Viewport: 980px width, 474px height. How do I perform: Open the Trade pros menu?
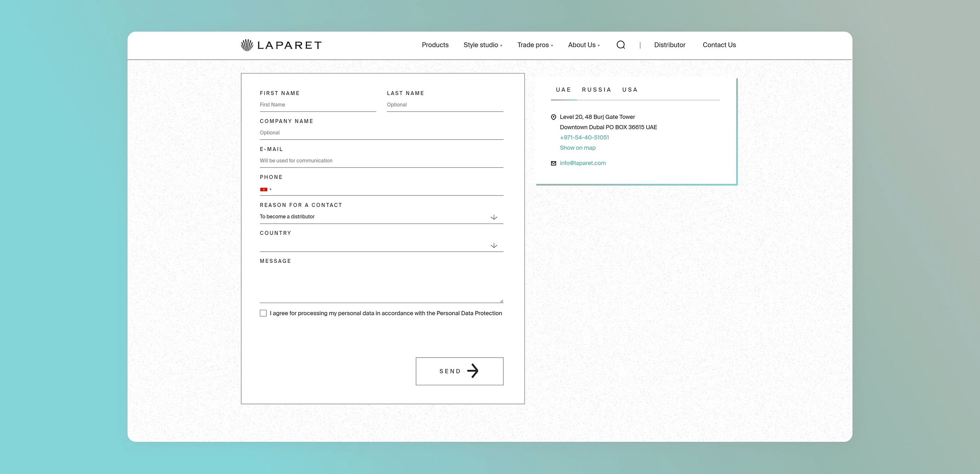pos(535,45)
